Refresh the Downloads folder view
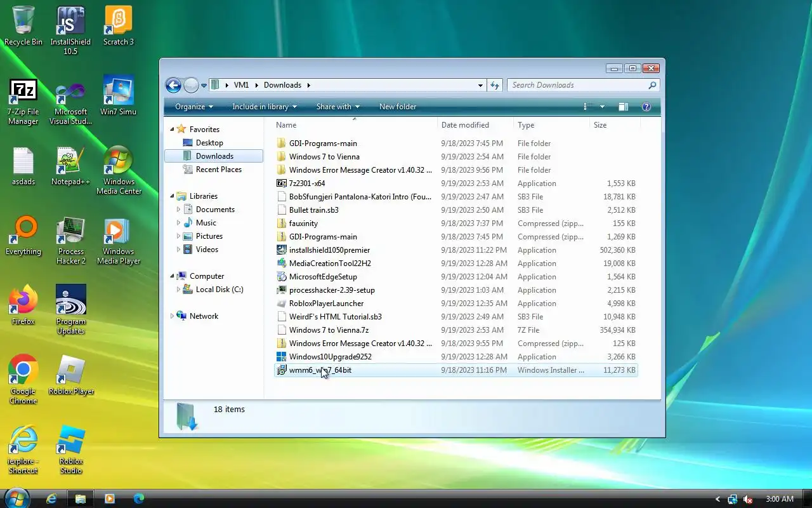Screen dimensions: 812x508 (x=495, y=85)
